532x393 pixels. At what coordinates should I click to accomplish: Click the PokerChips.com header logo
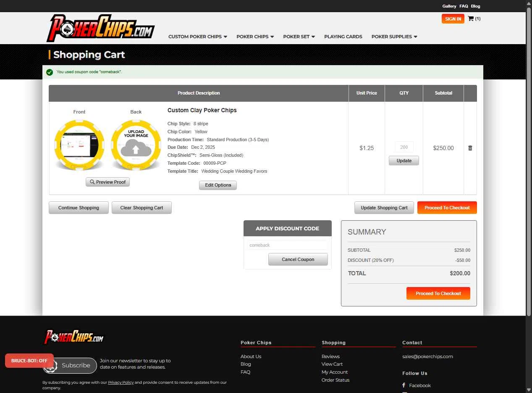[x=100, y=28]
